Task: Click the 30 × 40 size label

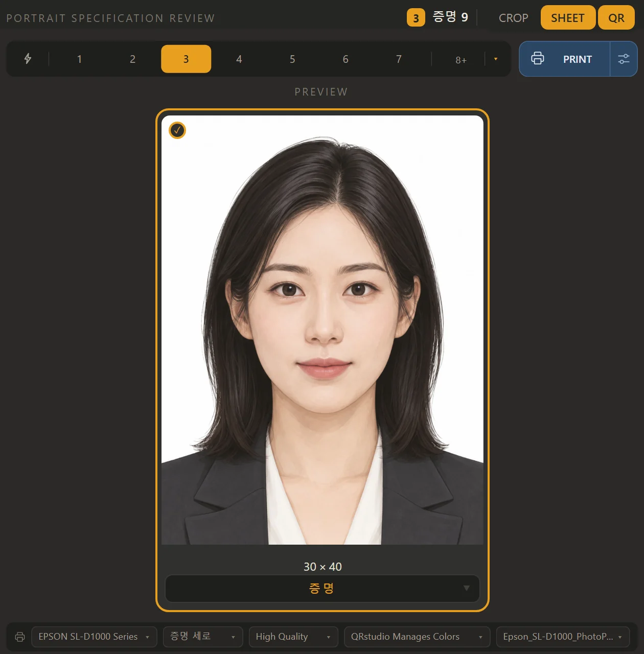Action: pyautogui.click(x=323, y=567)
